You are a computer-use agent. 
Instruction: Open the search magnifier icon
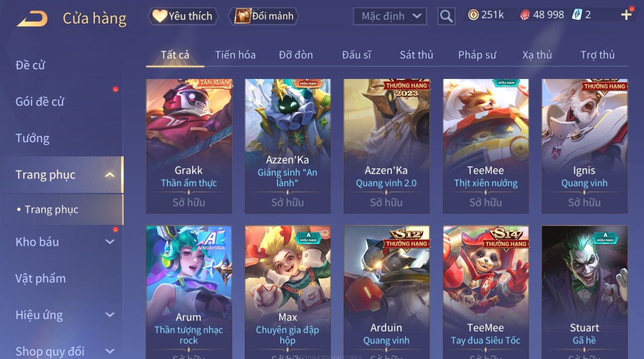[446, 16]
